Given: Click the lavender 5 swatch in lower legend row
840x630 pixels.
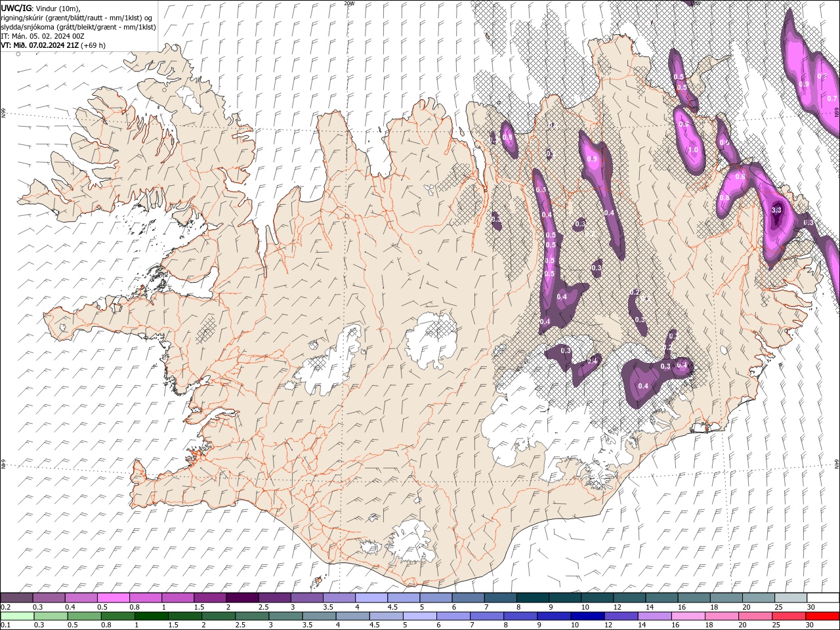Looking at the screenshot, I should pyautogui.click(x=420, y=616).
